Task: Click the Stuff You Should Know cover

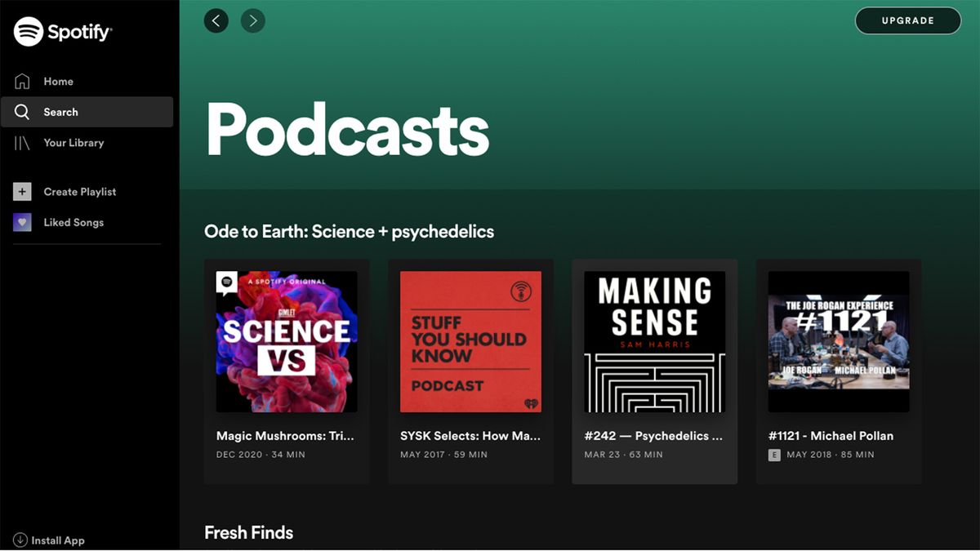Action: click(470, 341)
